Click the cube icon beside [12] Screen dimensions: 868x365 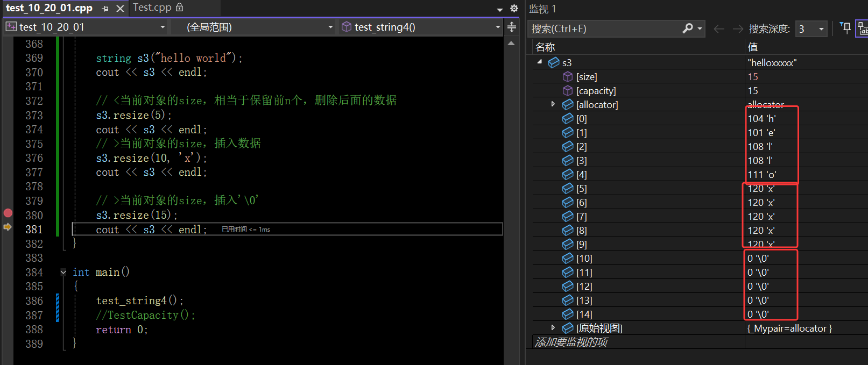(568, 286)
